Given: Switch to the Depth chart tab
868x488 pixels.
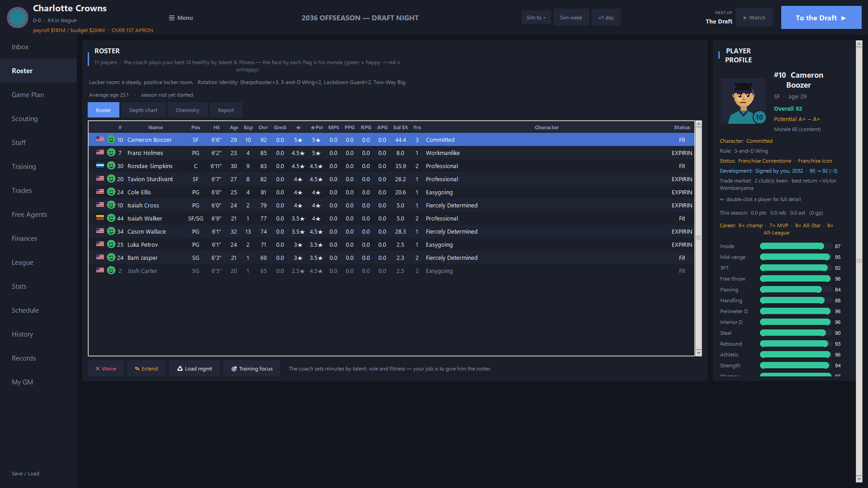Looking at the screenshot, I should pos(143,110).
